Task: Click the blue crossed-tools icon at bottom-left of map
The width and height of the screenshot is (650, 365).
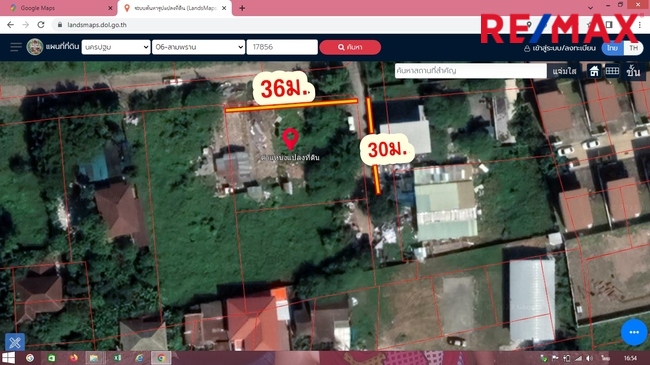Action: (x=15, y=342)
